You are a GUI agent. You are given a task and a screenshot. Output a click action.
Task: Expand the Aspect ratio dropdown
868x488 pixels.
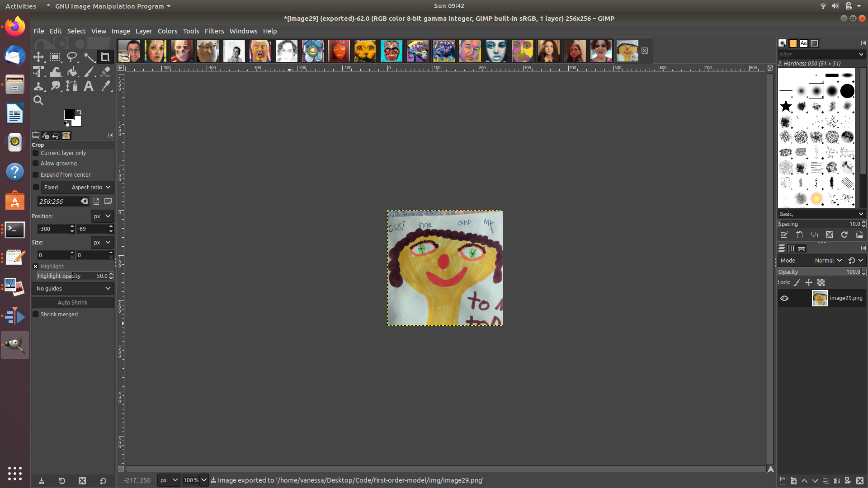click(91, 188)
